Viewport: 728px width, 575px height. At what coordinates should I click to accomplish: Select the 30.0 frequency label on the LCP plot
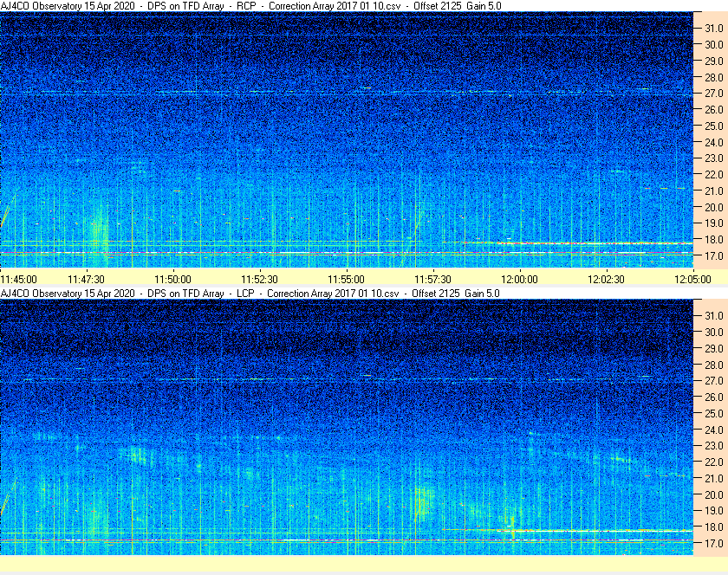(714, 332)
